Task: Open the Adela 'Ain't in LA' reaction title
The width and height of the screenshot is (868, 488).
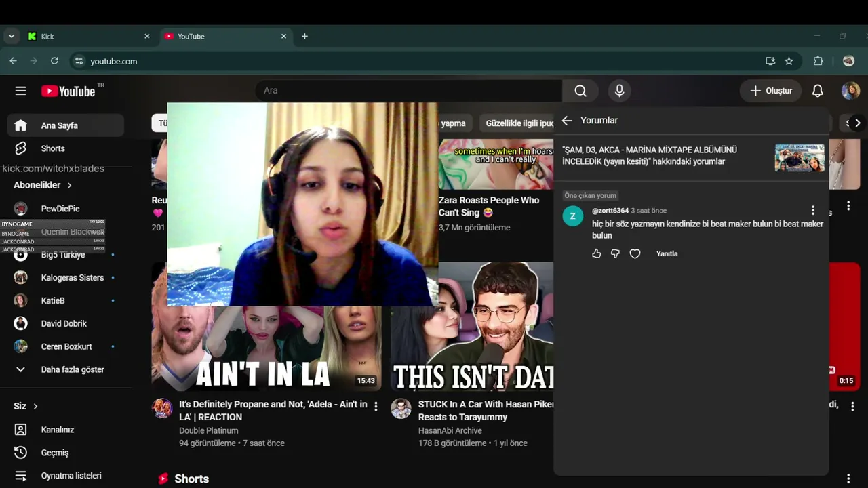Action: (x=273, y=411)
